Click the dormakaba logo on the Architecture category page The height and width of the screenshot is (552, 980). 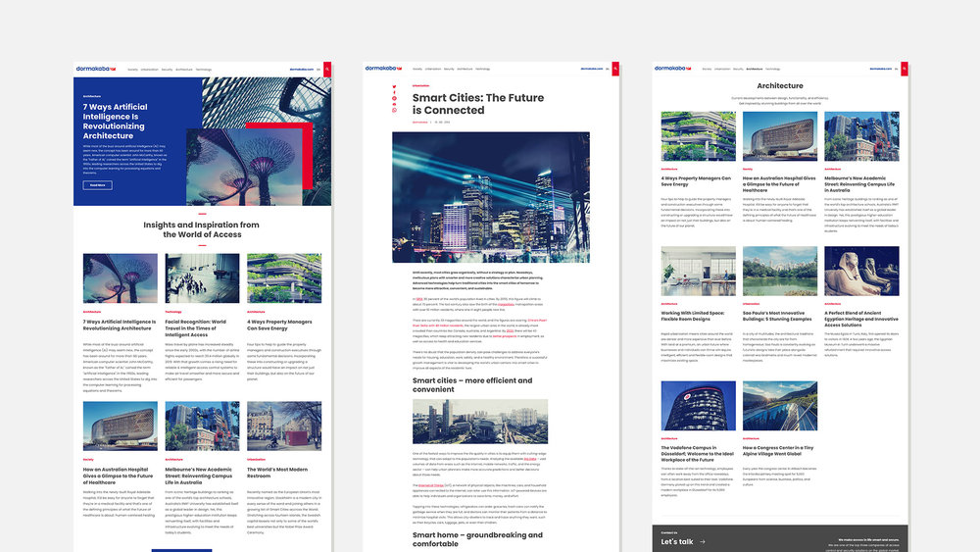tap(672, 69)
